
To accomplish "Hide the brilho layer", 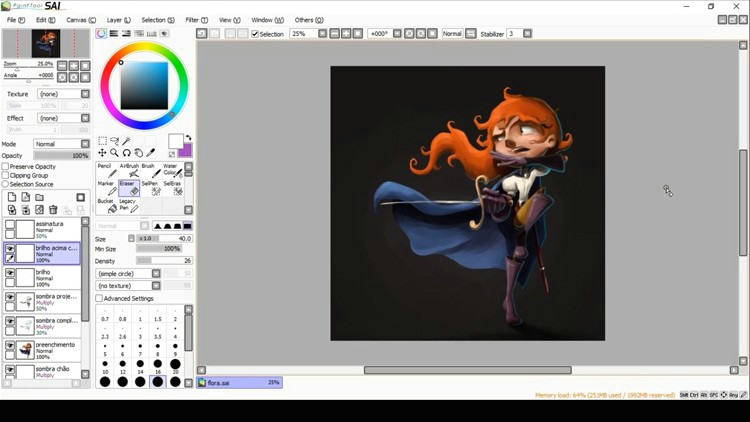I will [x=10, y=273].
